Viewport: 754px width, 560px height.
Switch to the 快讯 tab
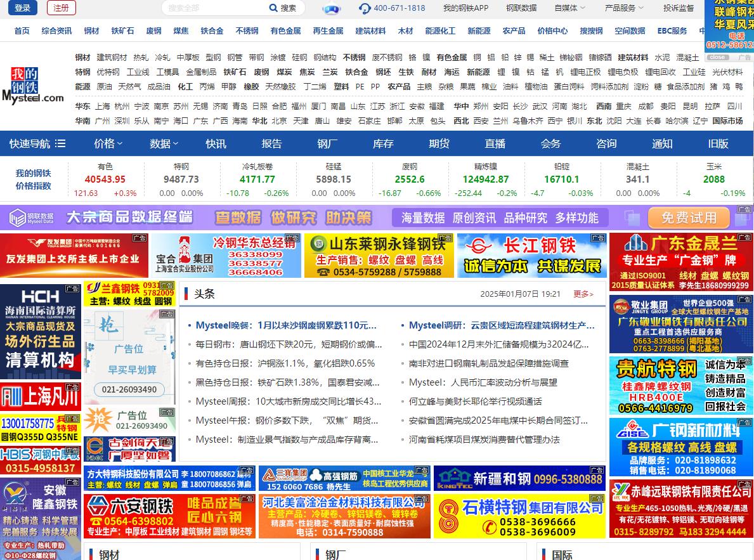click(216, 143)
